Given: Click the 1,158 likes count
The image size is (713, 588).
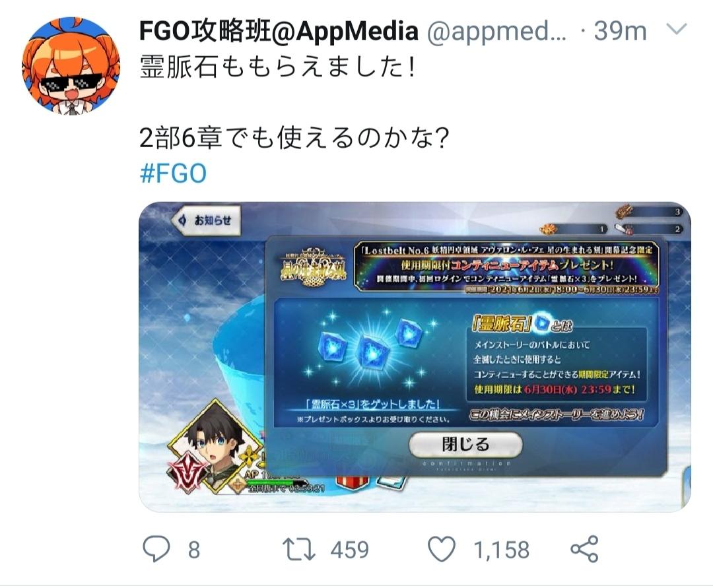Looking at the screenshot, I should 502,550.
